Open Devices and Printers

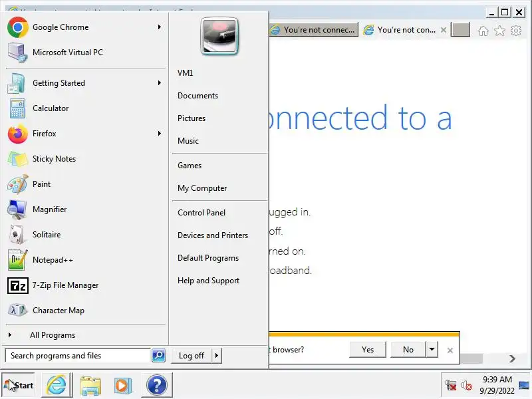click(x=213, y=235)
